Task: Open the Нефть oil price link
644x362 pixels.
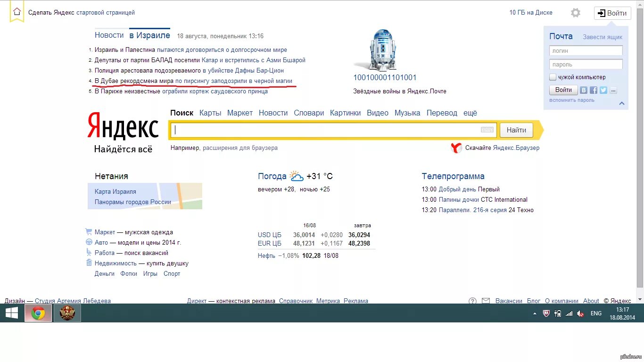Action: coord(266,255)
